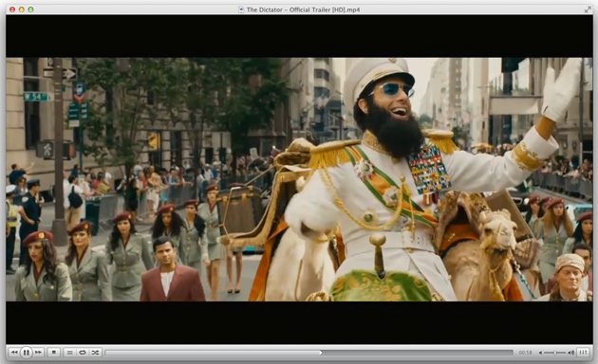Screen dimensions: 598x364
Task: Open the playlist view
Action: (69, 353)
